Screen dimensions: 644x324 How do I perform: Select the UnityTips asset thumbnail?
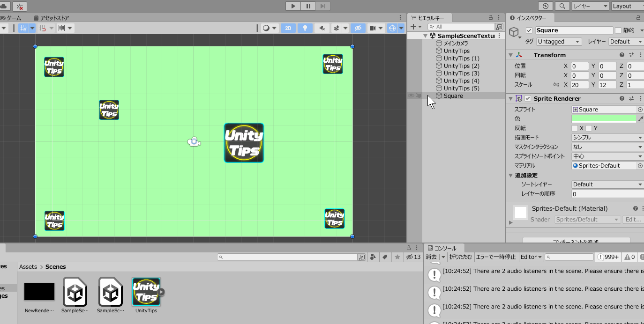coord(146,292)
